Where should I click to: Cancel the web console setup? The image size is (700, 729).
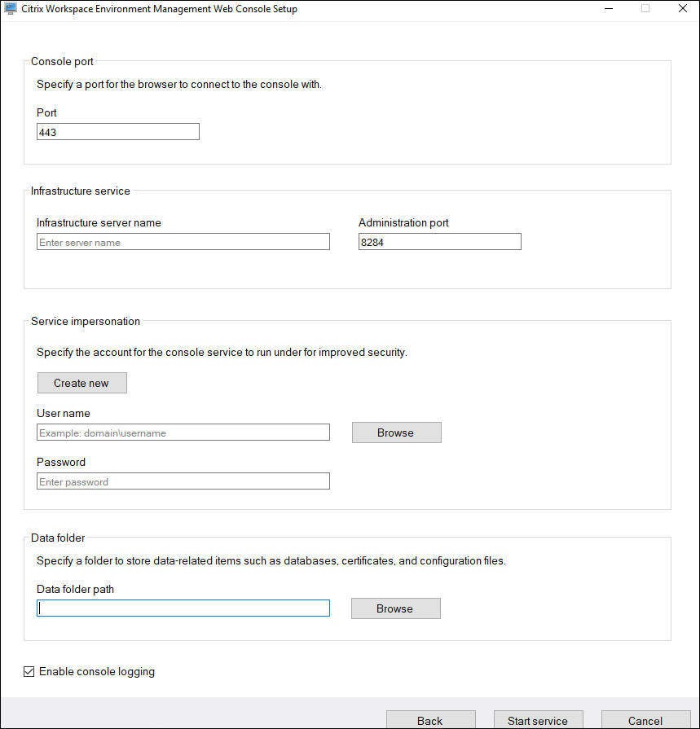[645, 720]
